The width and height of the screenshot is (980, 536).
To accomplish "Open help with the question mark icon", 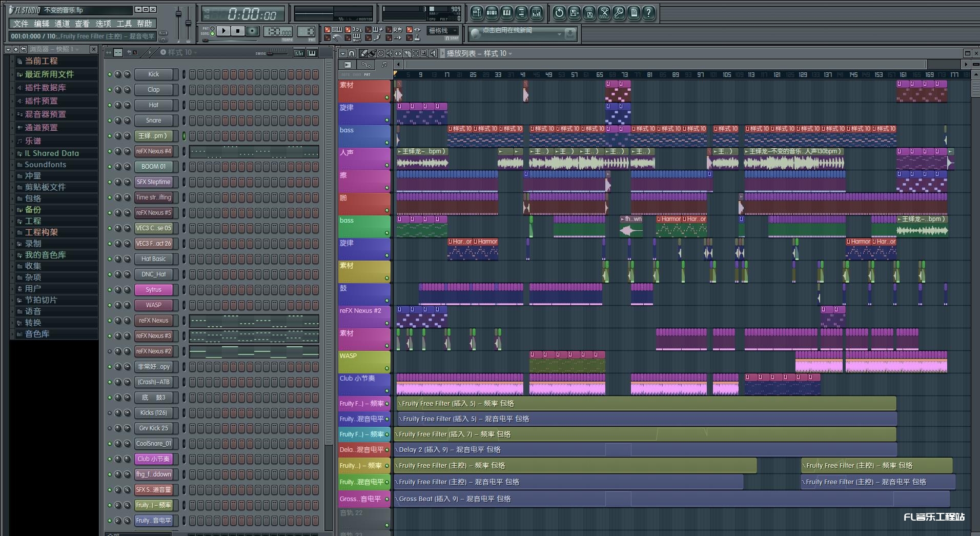I will (x=649, y=13).
